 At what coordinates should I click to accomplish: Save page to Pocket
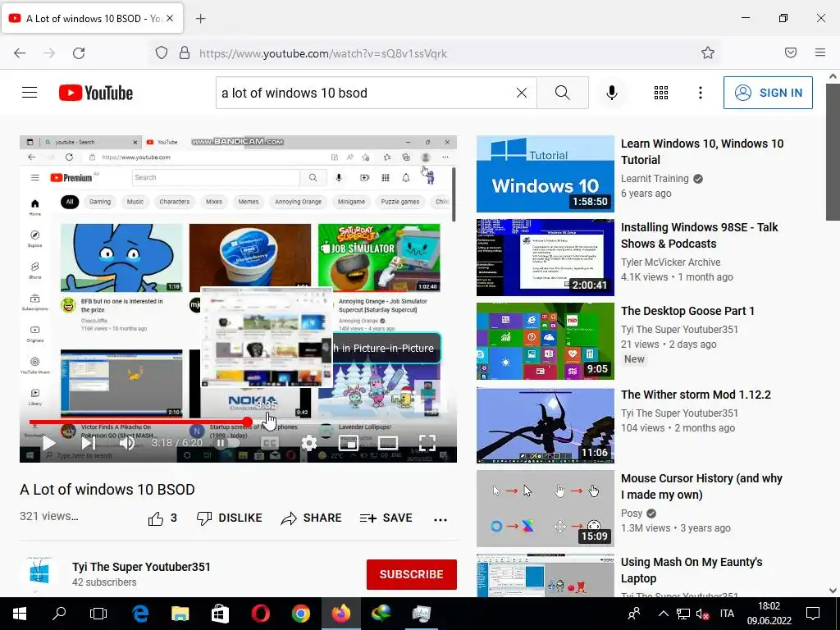point(790,52)
